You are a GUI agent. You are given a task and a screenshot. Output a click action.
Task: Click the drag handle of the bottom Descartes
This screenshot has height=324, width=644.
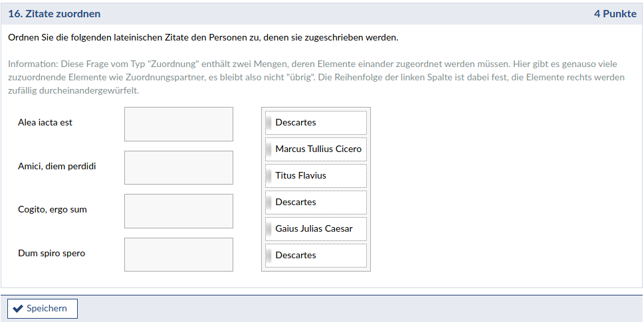pos(268,256)
